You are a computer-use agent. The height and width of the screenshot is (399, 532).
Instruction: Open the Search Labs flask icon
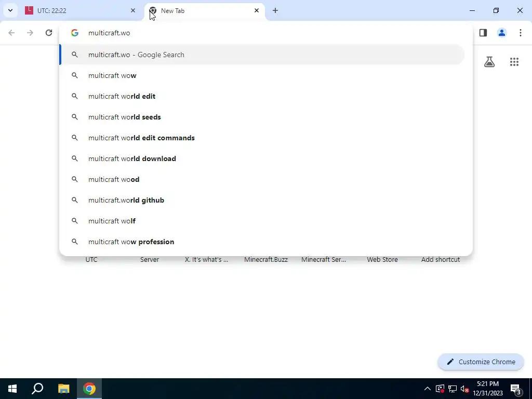[x=489, y=62]
